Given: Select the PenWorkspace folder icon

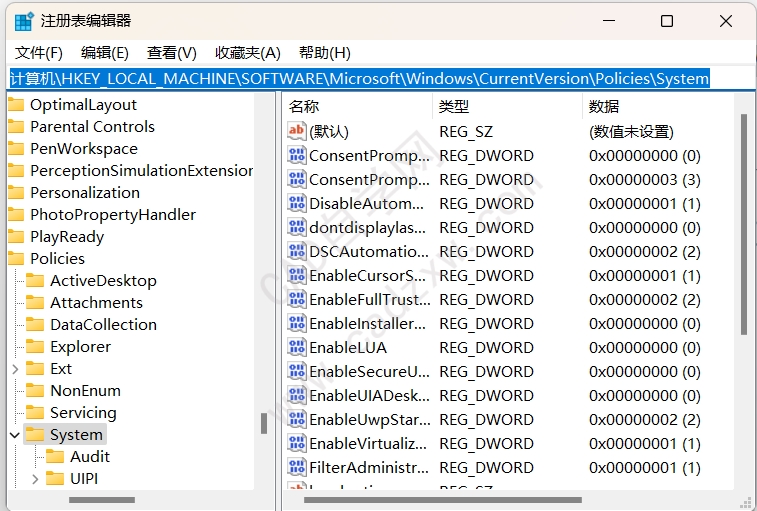Looking at the screenshot, I should [x=16, y=149].
